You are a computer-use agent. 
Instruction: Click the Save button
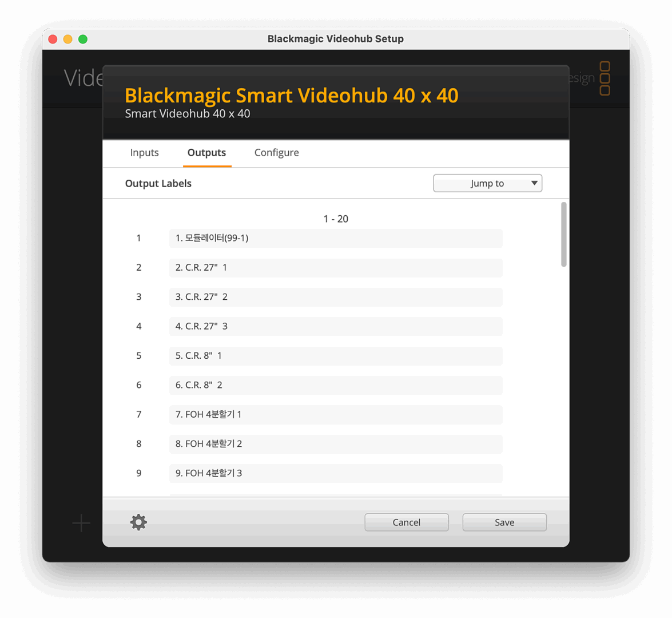click(504, 522)
